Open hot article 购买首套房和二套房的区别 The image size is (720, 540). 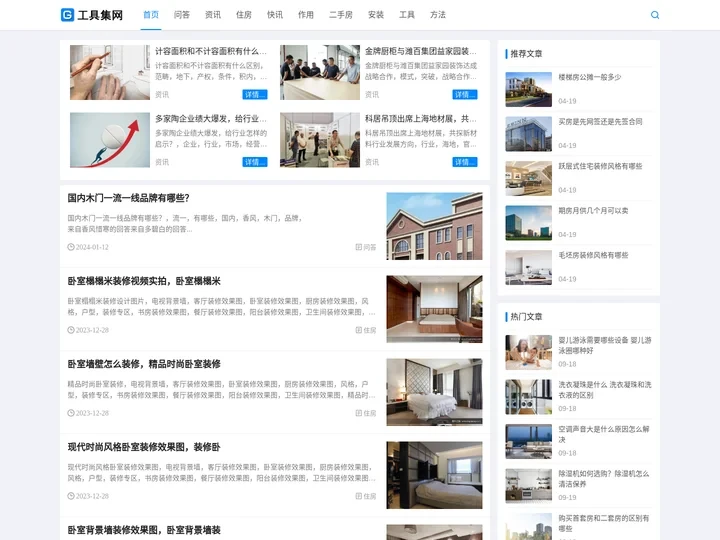(604, 523)
